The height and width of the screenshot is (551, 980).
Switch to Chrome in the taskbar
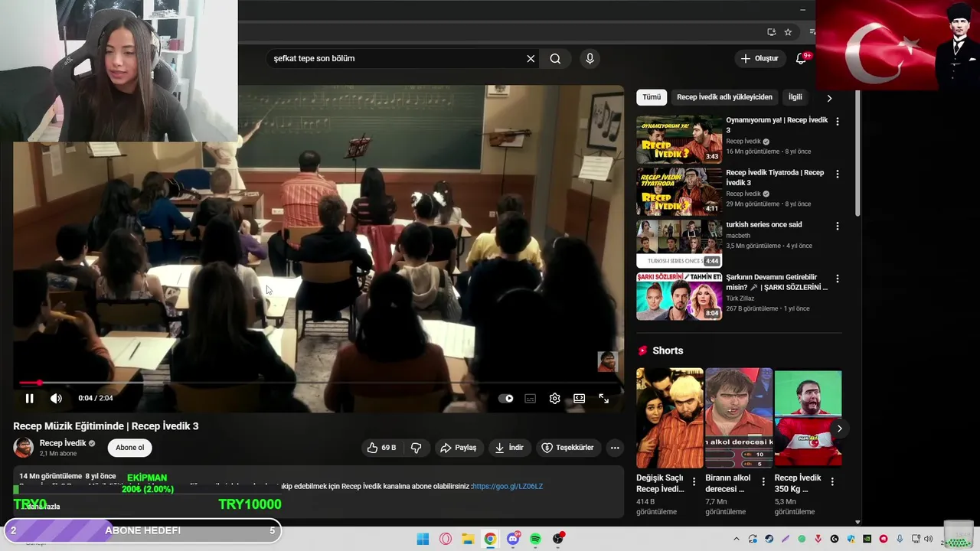[490, 539]
